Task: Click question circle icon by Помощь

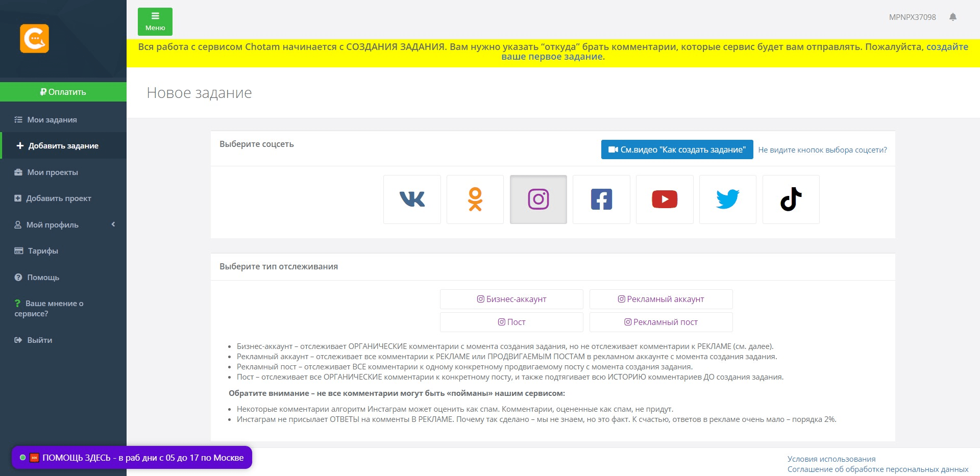Action: click(18, 277)
